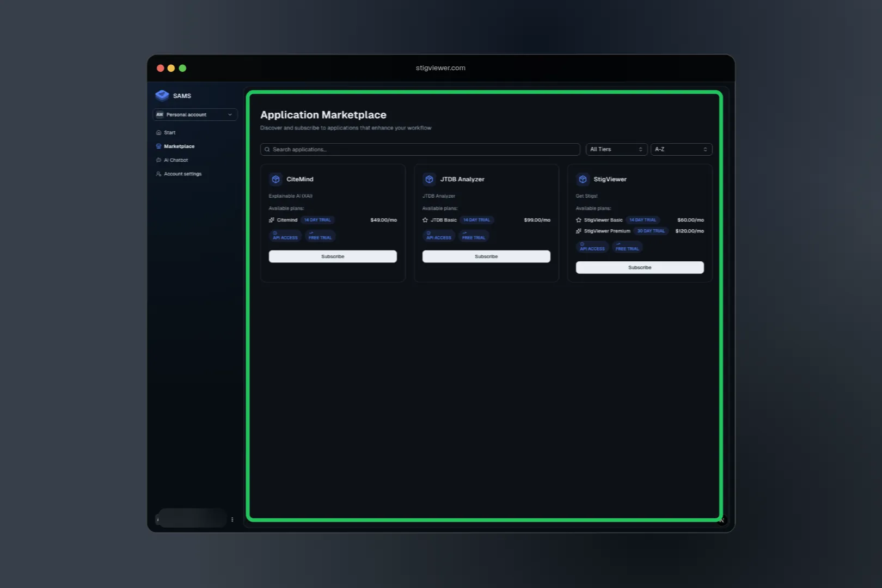Switch to the Marketplace sidebar section
This screenshot has height=588, width=882.
(179, 146)
